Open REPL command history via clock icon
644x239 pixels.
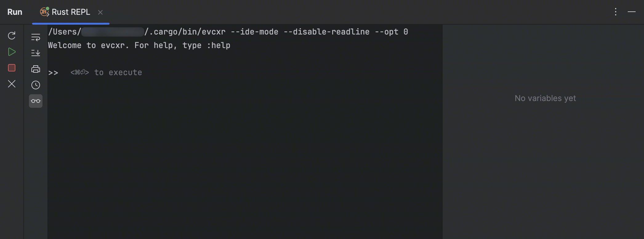point(36,85)
